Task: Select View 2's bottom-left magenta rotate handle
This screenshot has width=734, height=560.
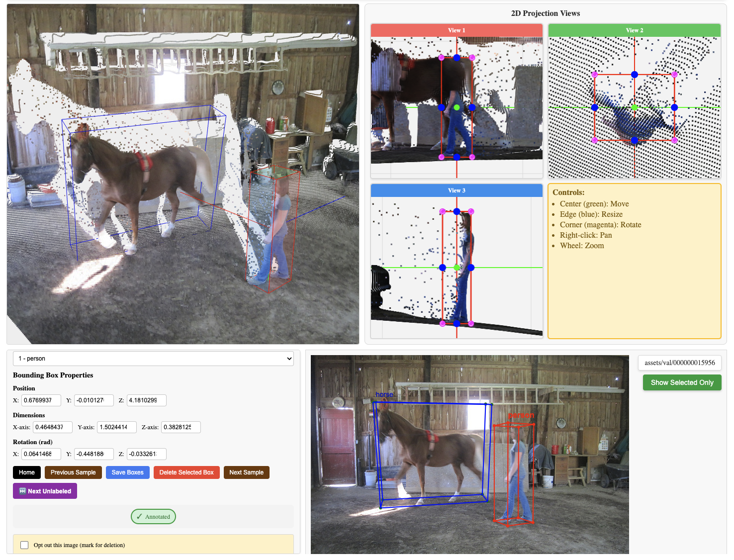Action: (595, 140)
